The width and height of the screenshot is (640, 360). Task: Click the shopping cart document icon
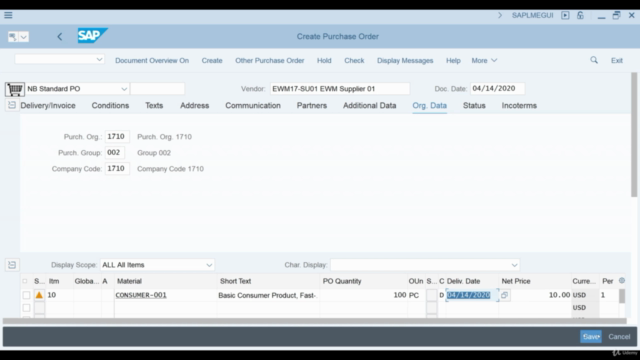tap(15, 89)
